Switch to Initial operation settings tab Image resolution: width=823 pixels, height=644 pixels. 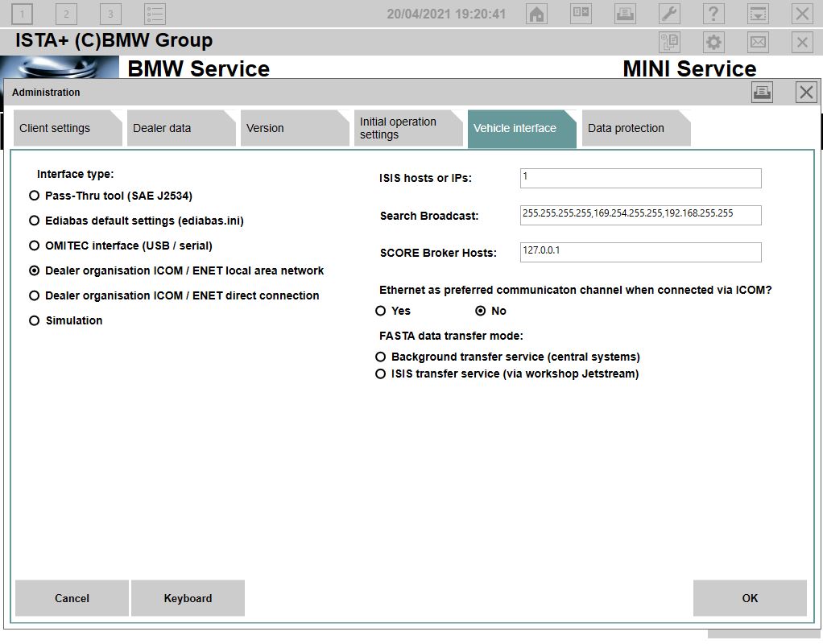click(x=408, y=128)
